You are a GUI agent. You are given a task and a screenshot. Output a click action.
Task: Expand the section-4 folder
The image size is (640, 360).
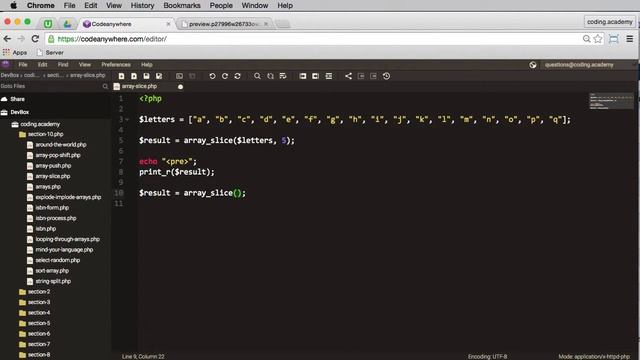[39, 313]
